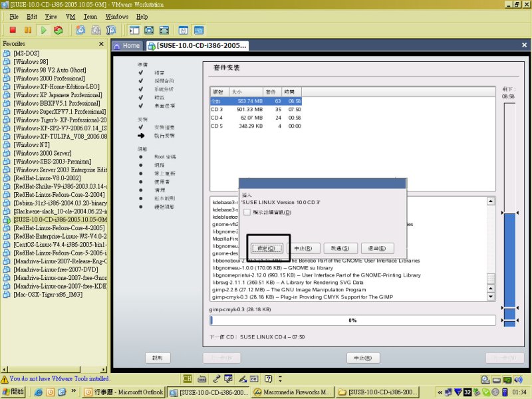Close the Favorites panel
This screenshot has height=399, width=532.
101,44
